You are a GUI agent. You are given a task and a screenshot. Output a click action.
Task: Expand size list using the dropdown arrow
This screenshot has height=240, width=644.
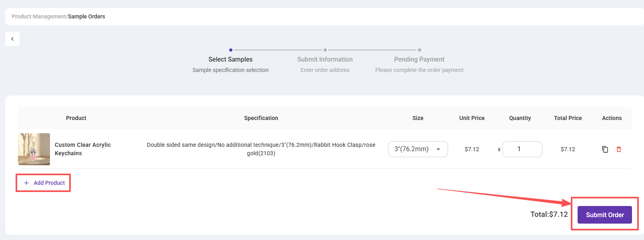click(438, 149)
